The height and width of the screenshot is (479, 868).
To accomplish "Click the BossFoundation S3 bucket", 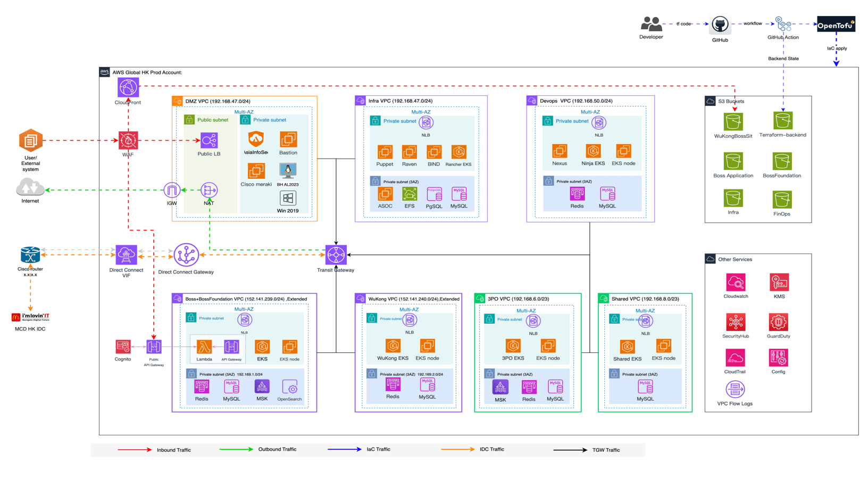I will [x=782, y=161].
